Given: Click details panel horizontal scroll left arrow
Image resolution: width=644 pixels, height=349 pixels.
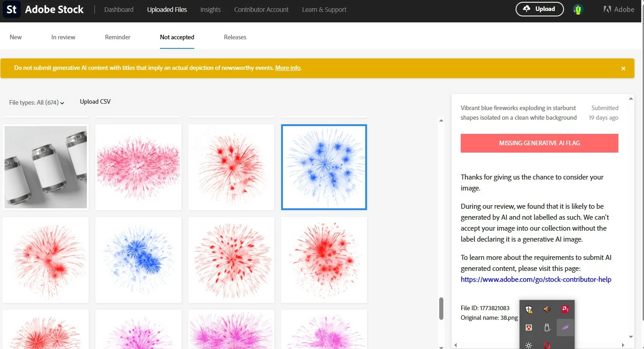Looking at the screenshot, I should click(x=455, y=345).
